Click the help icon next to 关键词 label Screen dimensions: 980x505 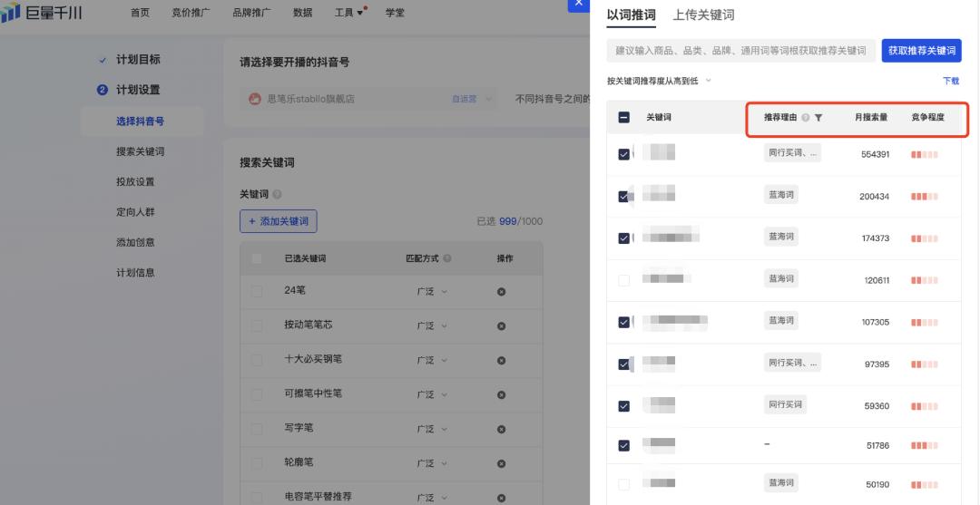pos(277,194)
